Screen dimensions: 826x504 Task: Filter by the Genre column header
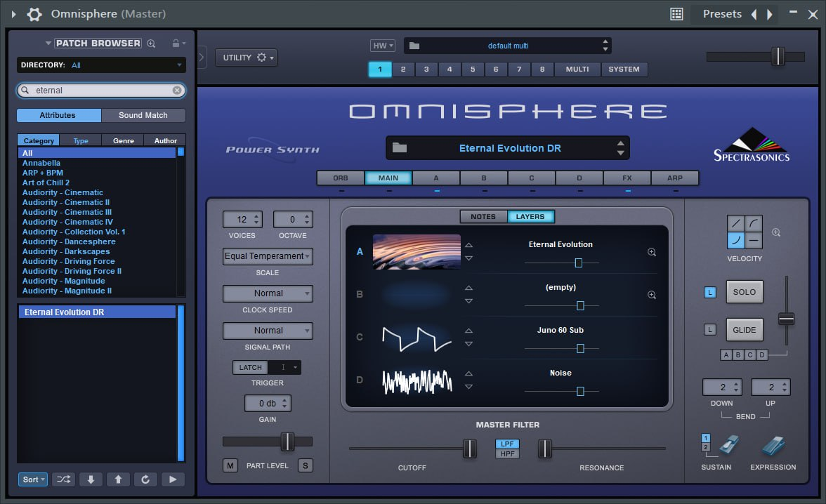[124, 140]
